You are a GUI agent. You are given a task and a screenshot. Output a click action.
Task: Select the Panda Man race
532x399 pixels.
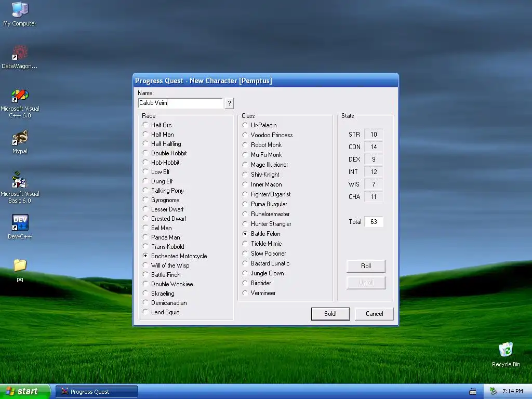(x=162, y=237)
